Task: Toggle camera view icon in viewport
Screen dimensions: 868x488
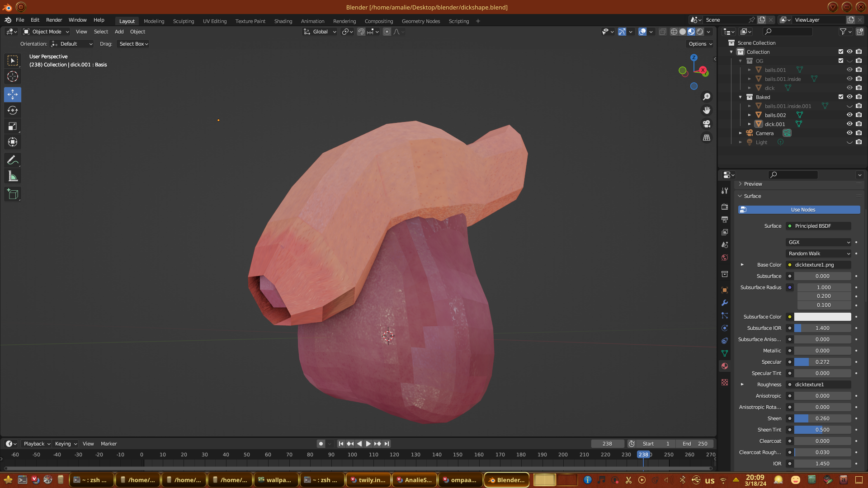Action: tap(707, 124)
